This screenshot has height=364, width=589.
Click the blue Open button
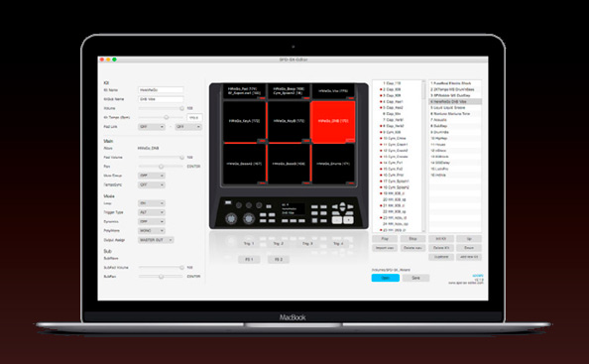[x=386, y=278]
